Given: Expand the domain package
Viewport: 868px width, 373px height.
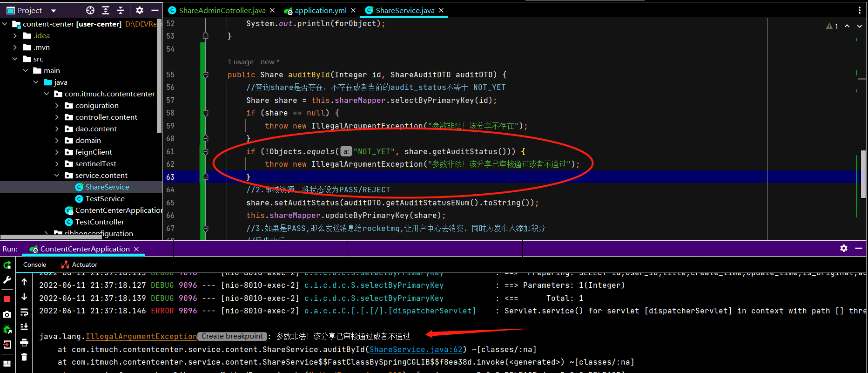Looking at the screenshot, I should tap(57, 140).
